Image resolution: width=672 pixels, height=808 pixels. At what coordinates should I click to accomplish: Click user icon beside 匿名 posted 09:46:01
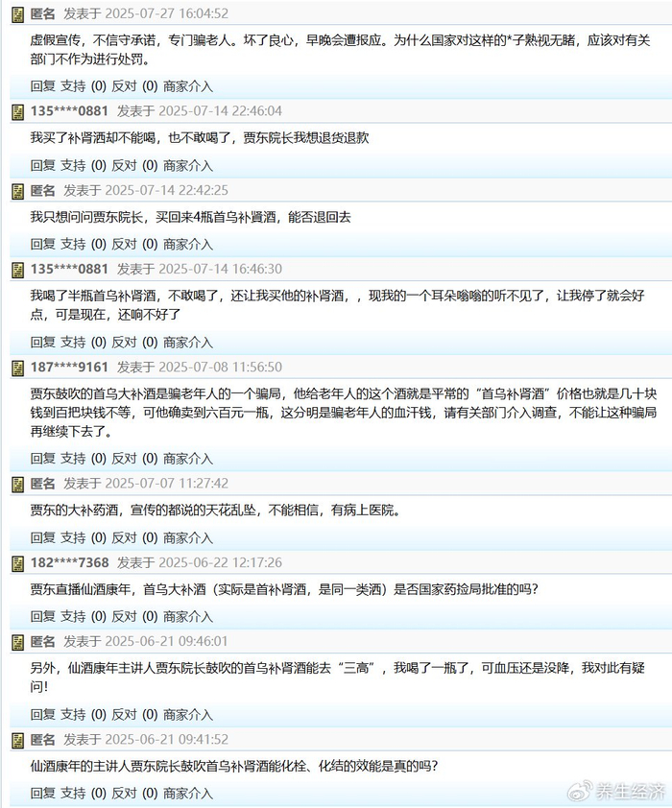pos(18,642)
